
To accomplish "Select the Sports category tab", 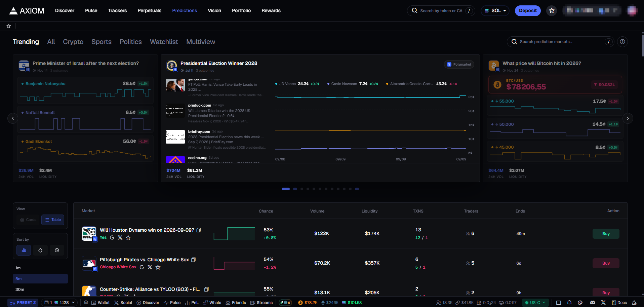I will coord(102,42).
